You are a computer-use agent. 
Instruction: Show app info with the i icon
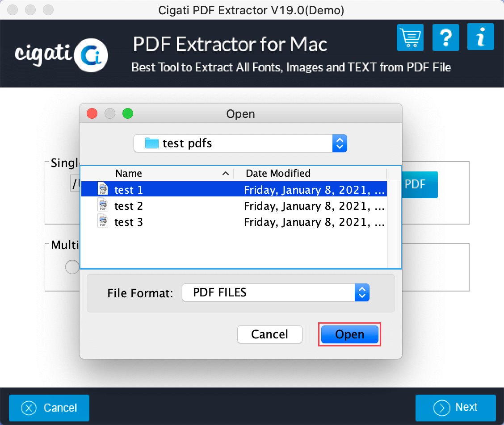coord(480,37)
